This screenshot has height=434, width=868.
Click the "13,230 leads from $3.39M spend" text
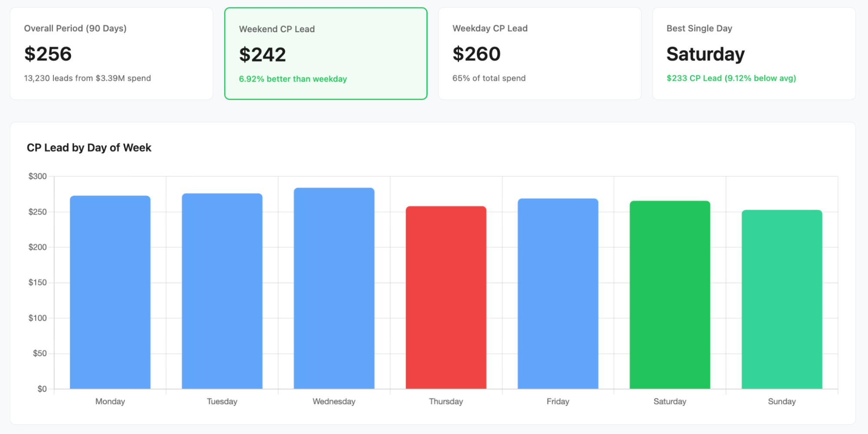click(x=87, y=78)
